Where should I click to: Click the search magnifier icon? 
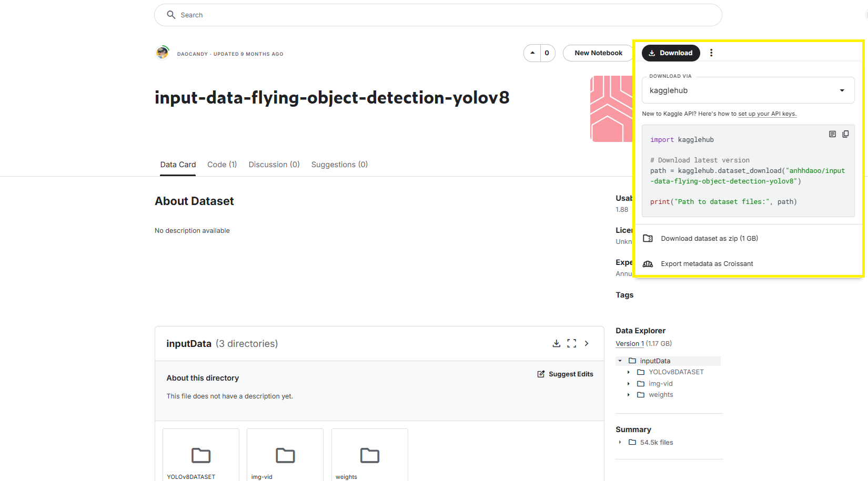click(171, 15)
